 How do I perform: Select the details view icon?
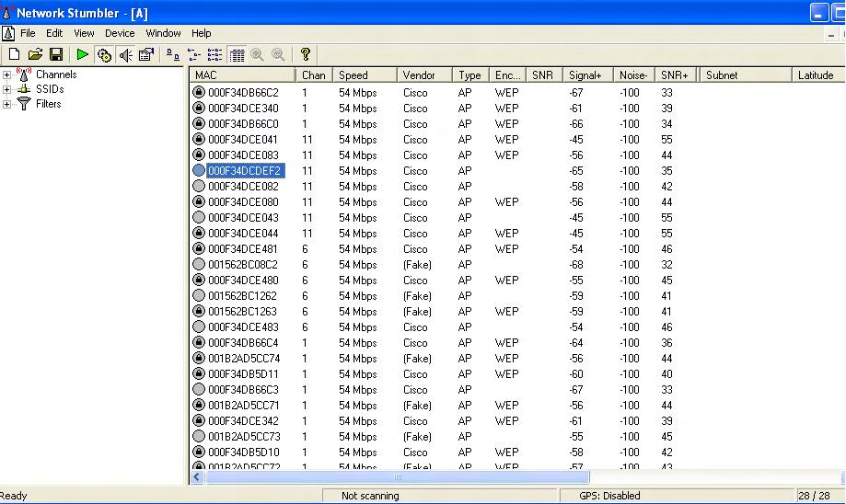point(237,54)
